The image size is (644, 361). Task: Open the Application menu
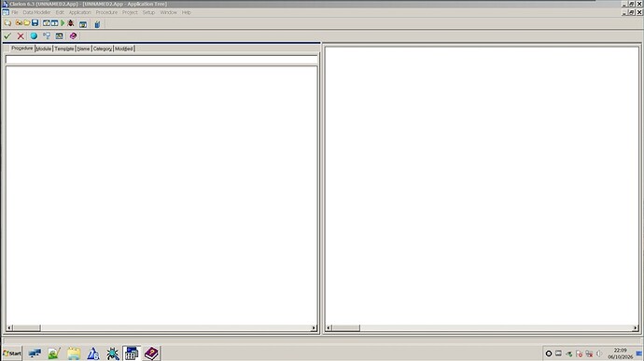coord(79,13)
